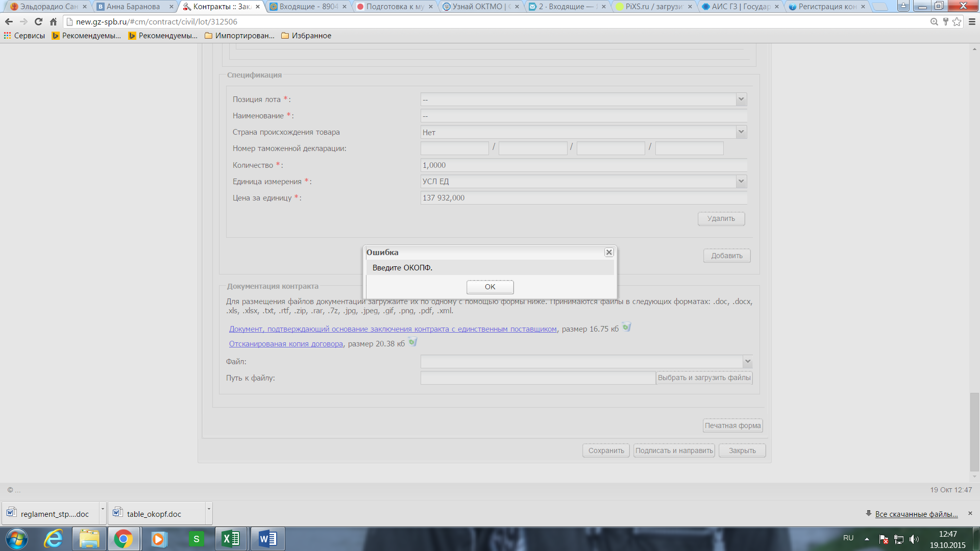980x551 pixels.
Task: Reload the page with refresh icon
Action: (x=38, y=21)
